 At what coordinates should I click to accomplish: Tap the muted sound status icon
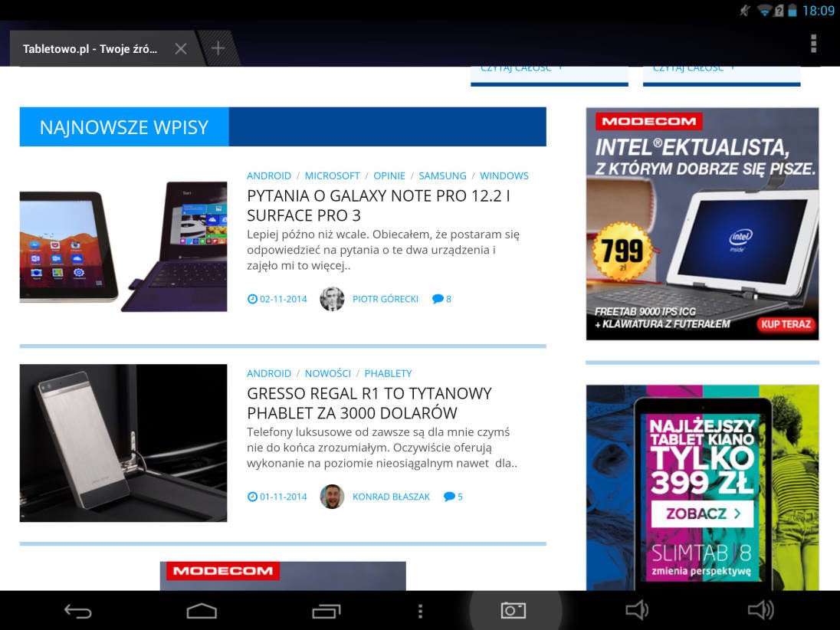click(745, 11)
